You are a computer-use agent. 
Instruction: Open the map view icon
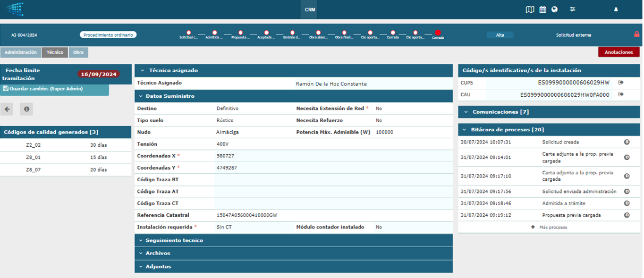(x=530, y=9)
